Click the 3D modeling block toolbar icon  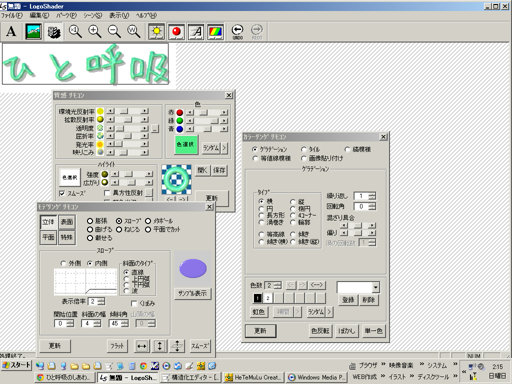54,32
